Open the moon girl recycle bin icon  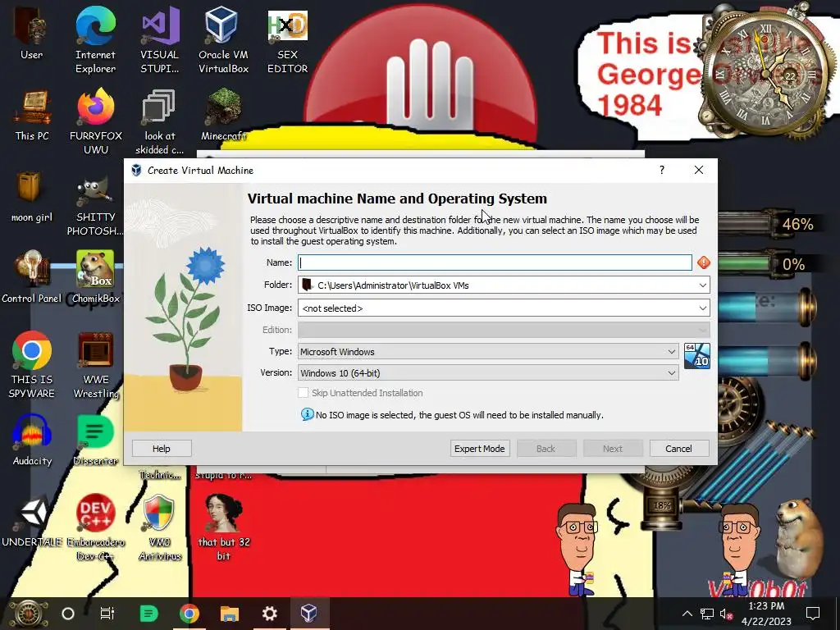pos(32,197)
